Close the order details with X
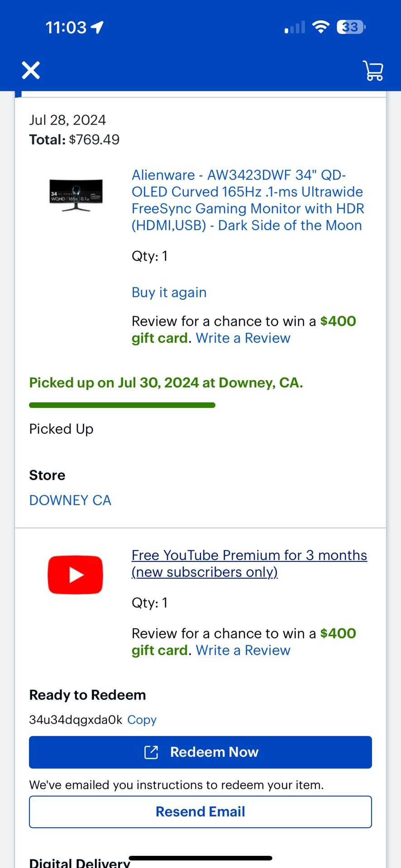The width and height of the screenshot is (401, 868). (x=31, y=70)
